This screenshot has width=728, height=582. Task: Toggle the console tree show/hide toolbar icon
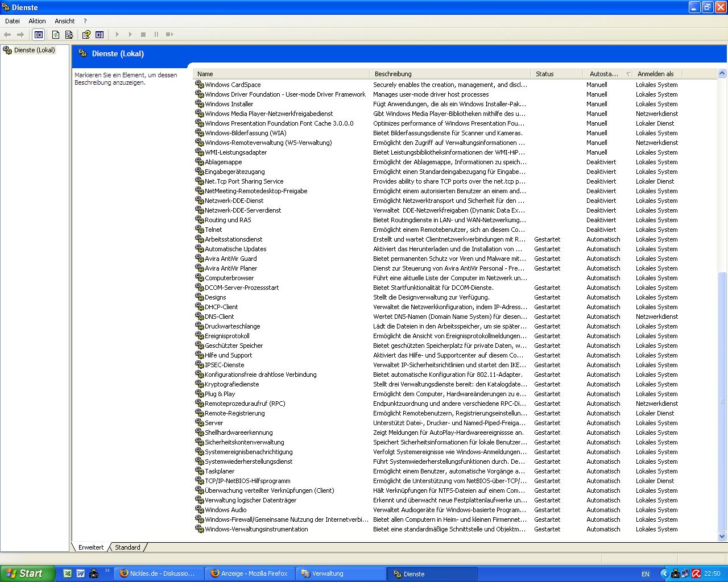coord(38,35)
